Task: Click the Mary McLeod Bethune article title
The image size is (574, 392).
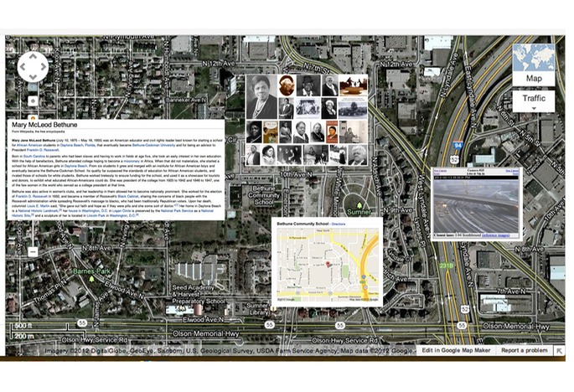Action: pos(44,125)
